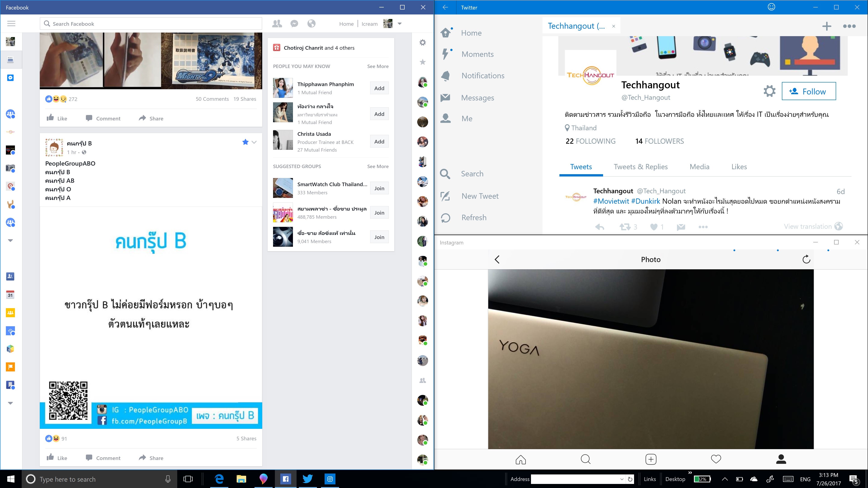Switch to Likes tab
This screenshot has height=488, width=868.
point(739,167)
